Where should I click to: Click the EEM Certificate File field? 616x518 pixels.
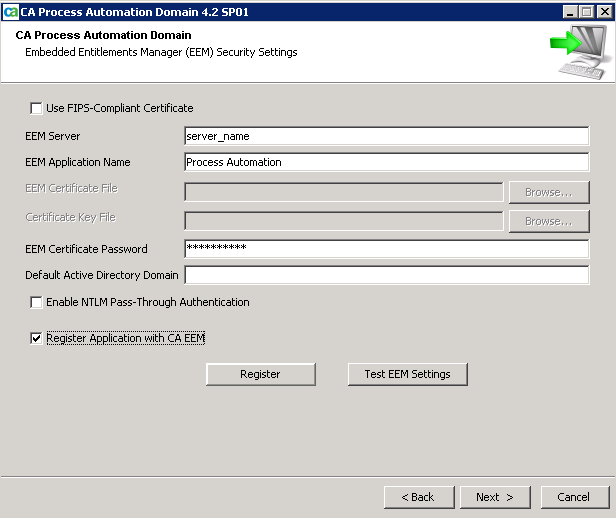(344, 192)
